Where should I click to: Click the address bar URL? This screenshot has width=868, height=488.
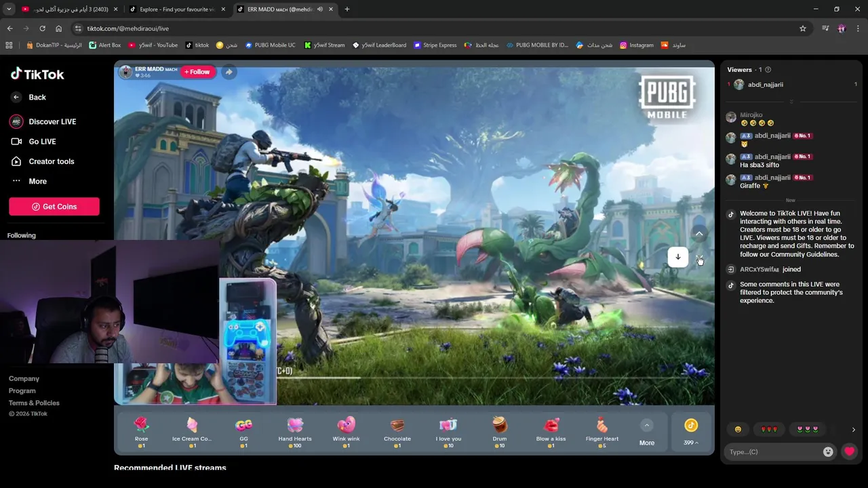pos(127,28)
